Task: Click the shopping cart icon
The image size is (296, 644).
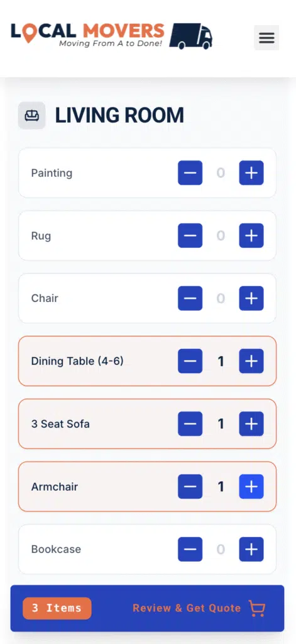Action: [x=257, y=608]
